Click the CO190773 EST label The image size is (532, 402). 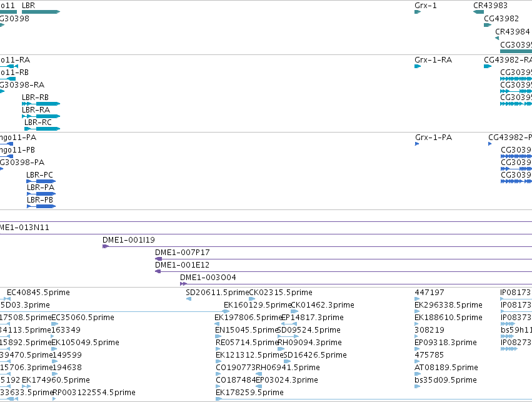click(x=236, y=368)
